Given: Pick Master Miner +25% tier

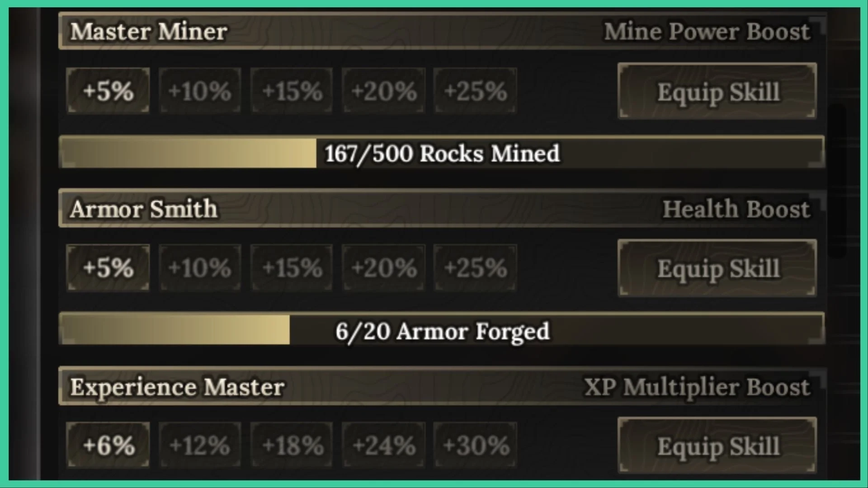Looking at the screenshot, I should tap(475, 90).
